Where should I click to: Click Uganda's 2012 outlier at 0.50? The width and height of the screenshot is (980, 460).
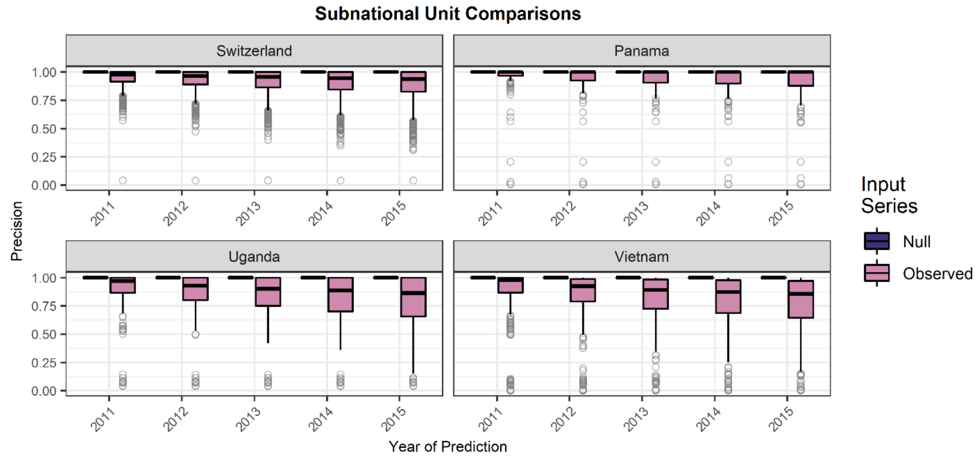[x=195, y=335]
